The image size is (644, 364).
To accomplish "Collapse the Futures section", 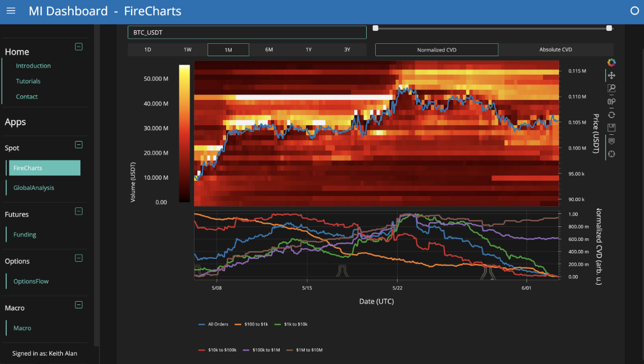I will [79, 211].
